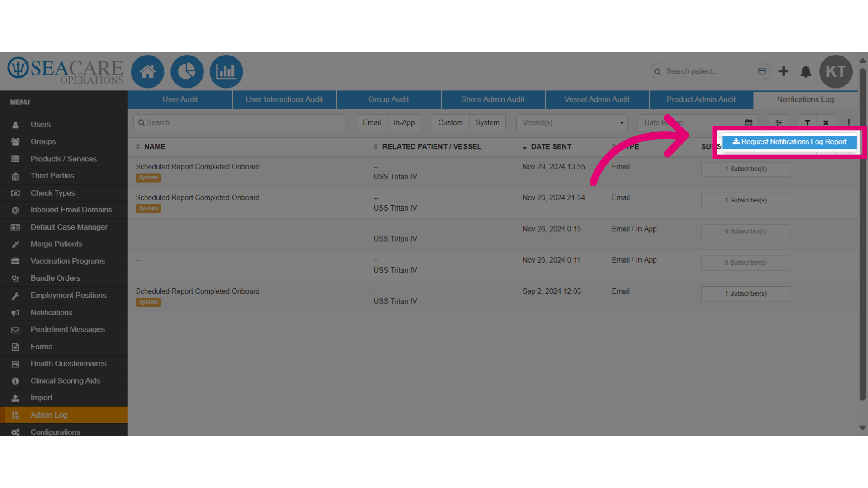This screenshot has height=488, width=868.
Task: Open Bundle Orders in the sidebar
Action: (64, 278)
